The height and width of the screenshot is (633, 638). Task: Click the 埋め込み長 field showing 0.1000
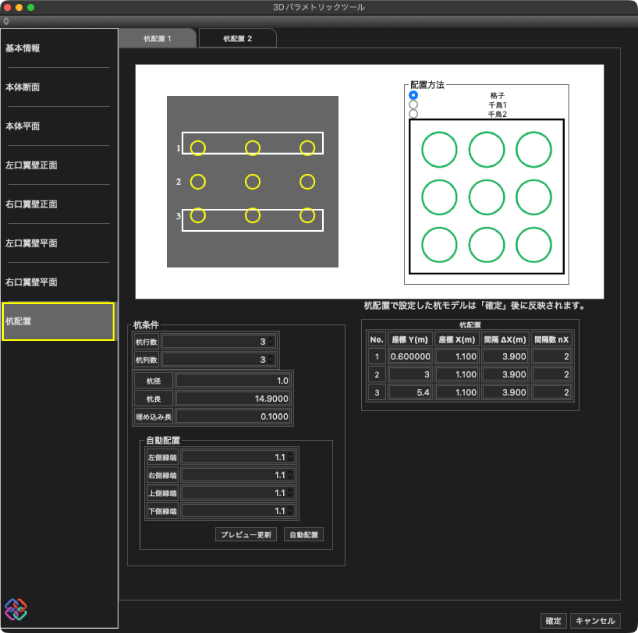(x=233, y=417)
